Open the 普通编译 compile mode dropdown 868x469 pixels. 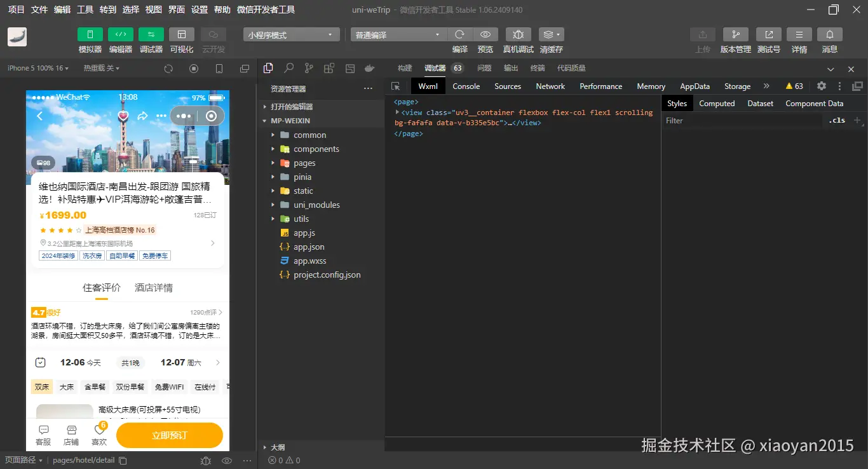point(399,35)
